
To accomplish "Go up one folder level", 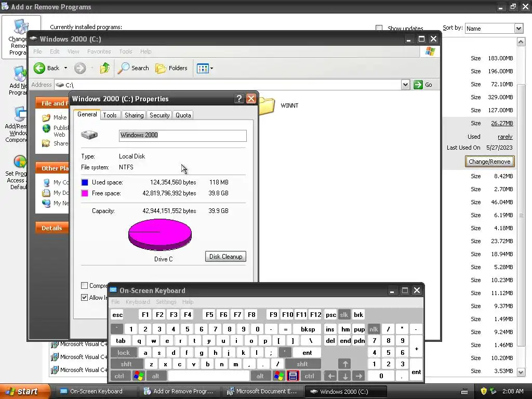I will 105,68.
